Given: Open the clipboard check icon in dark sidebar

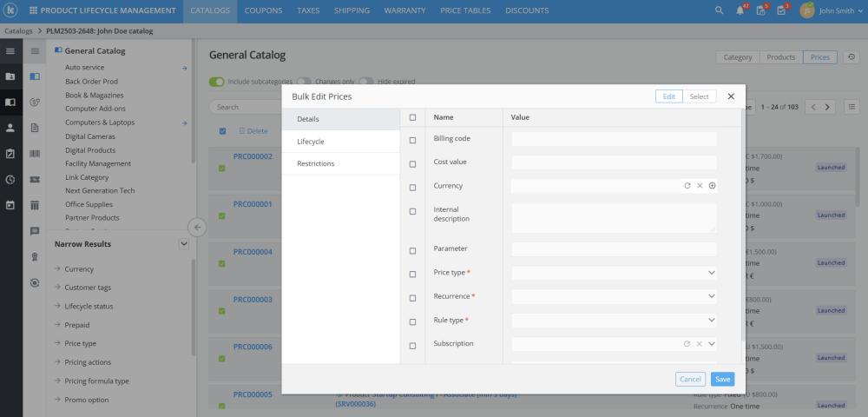Looking at the screenshot, I should click(x=10, y=154).
